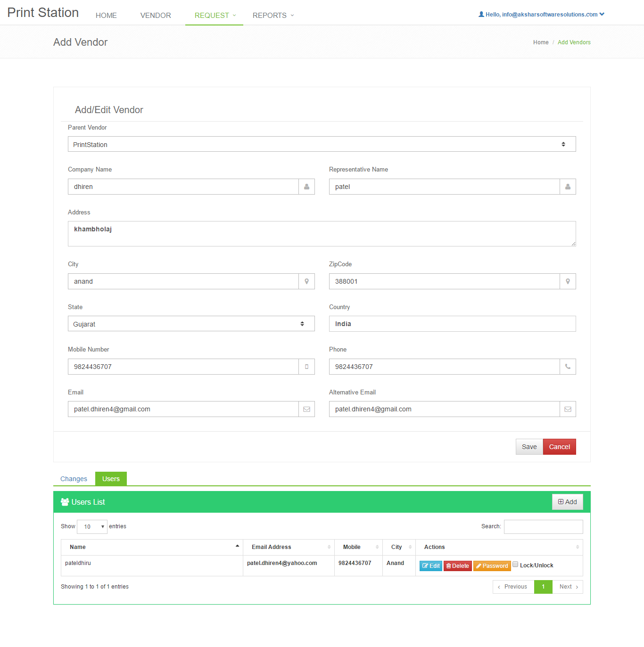Toggle the Lock/Unlock checkbox for pateldhiru
The image size is (644, 647).
tap(515, 565)
